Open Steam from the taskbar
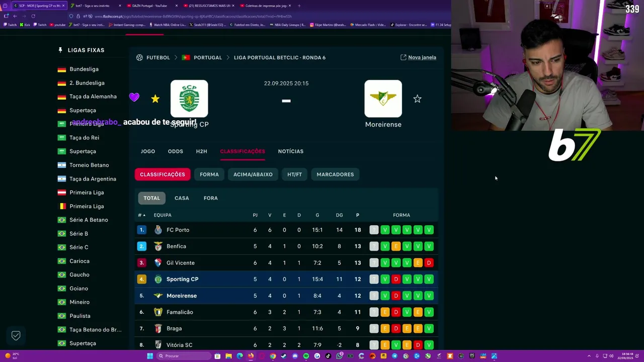 coord(284,356)
